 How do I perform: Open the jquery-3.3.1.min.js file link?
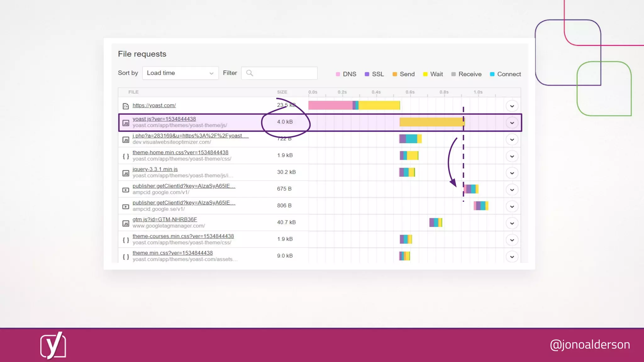155,169
